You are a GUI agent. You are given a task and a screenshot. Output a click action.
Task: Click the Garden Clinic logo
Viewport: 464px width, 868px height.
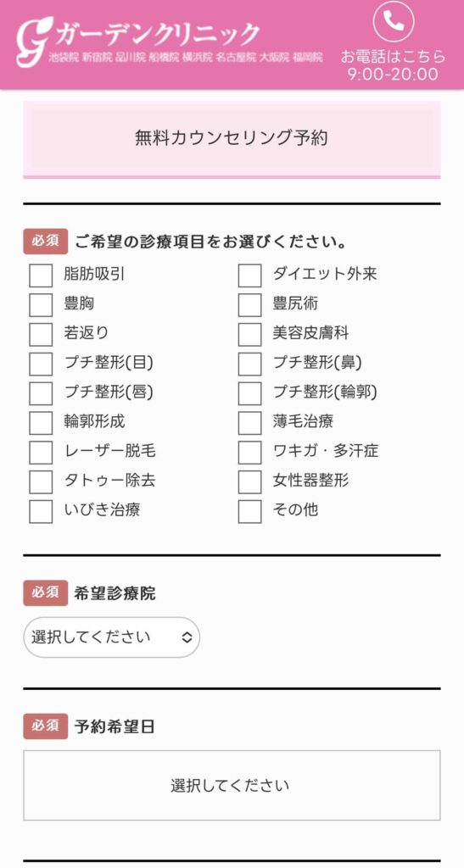click(138, 39)
